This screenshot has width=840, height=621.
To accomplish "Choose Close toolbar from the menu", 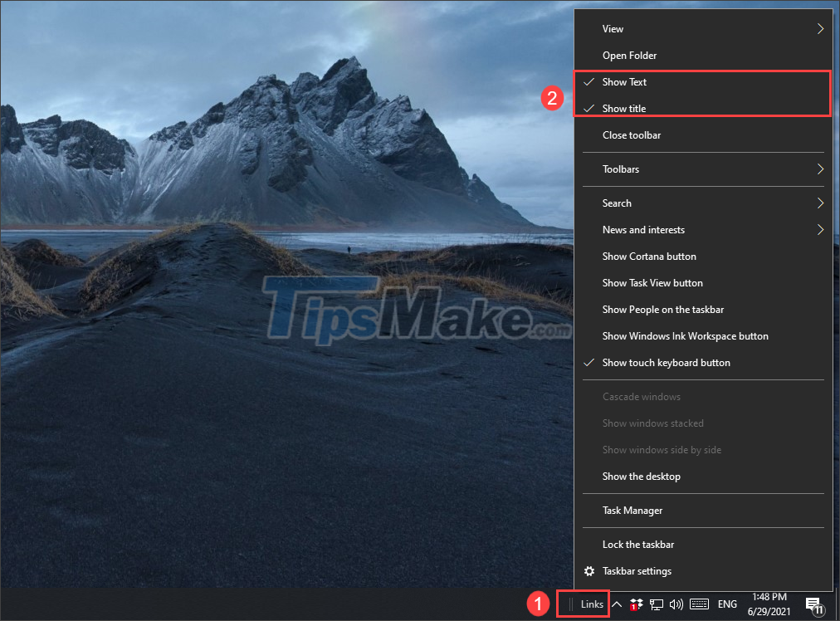I will [632, 134].
